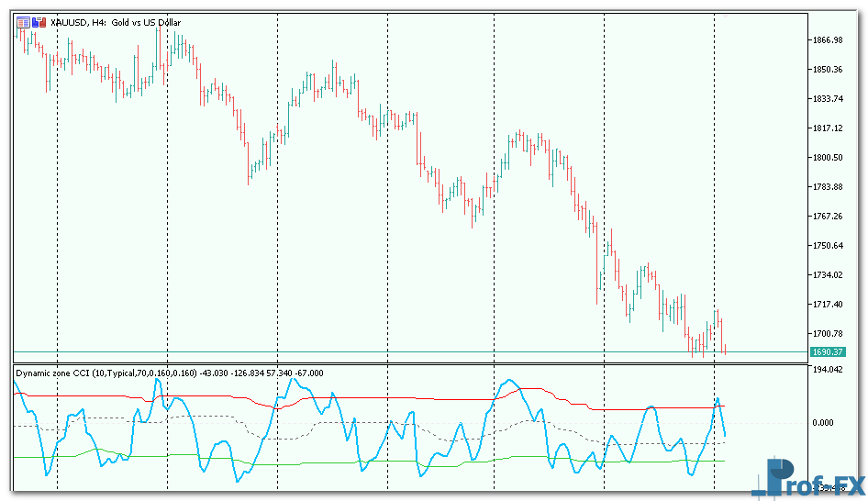Click 1717.40 on the price scale
This screenshot has height=501, width=868.
pyautogui.click(x=828, y=305)
